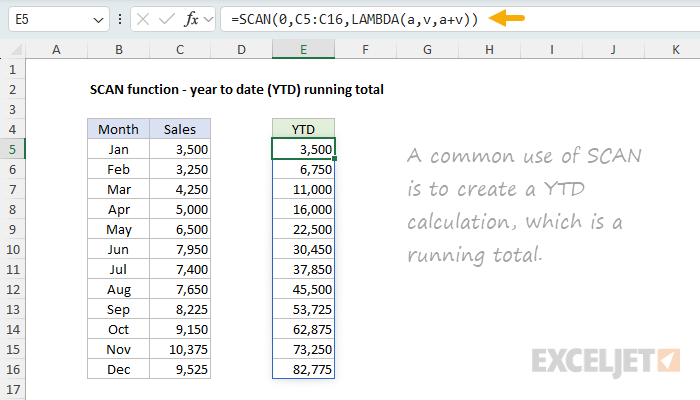
Task: Click the Select All corner triangle
Action: [x=12, y=49]
